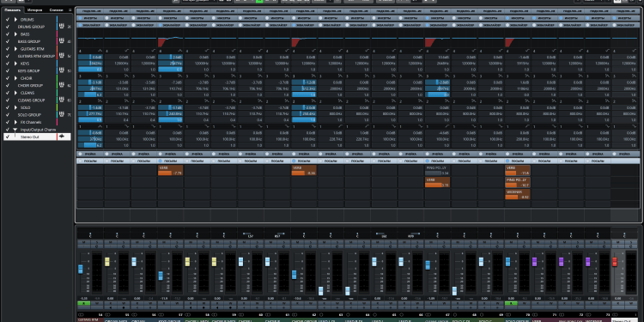644x322 pixels.
Task: Click the fader icon beside GUITARS RTM GROUP
Action: pos(62,57)
